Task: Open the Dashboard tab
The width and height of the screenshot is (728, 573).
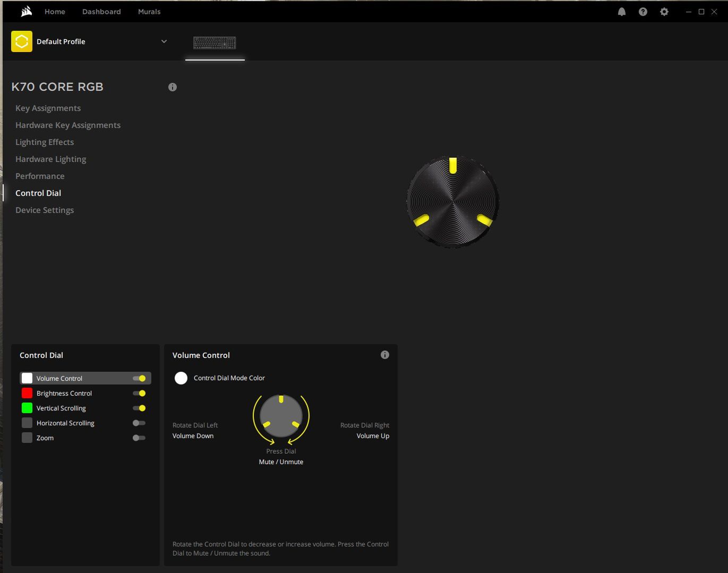Action: coord(101,12)
